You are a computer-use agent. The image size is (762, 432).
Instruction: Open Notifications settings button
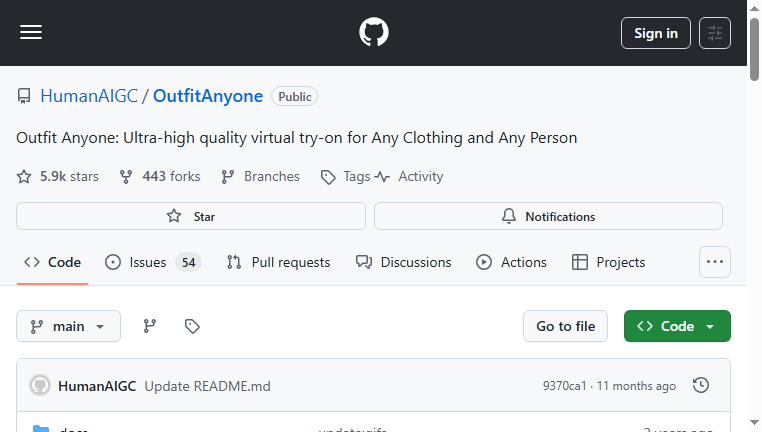tap(548, 216)
